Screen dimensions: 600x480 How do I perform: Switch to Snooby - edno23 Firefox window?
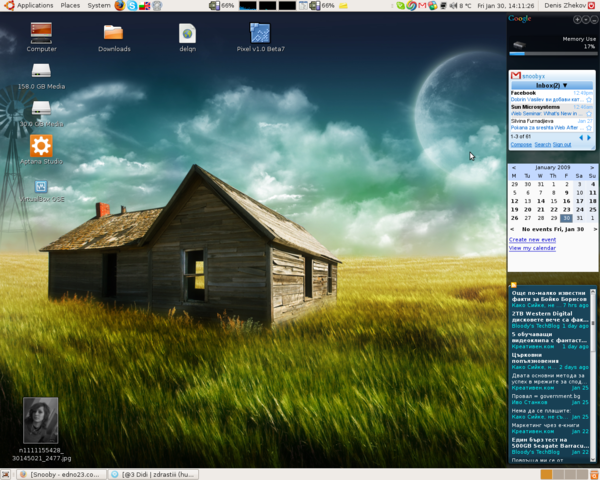[62, 474]
